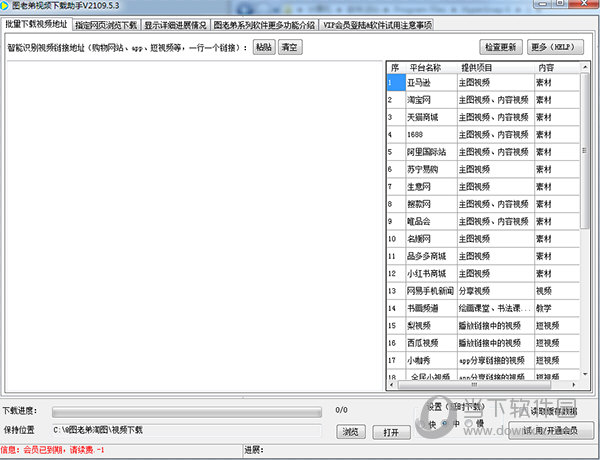Click 浏览 to browse the save location
The height and width of the screenshot is (460, 600).
coord(350,432)
